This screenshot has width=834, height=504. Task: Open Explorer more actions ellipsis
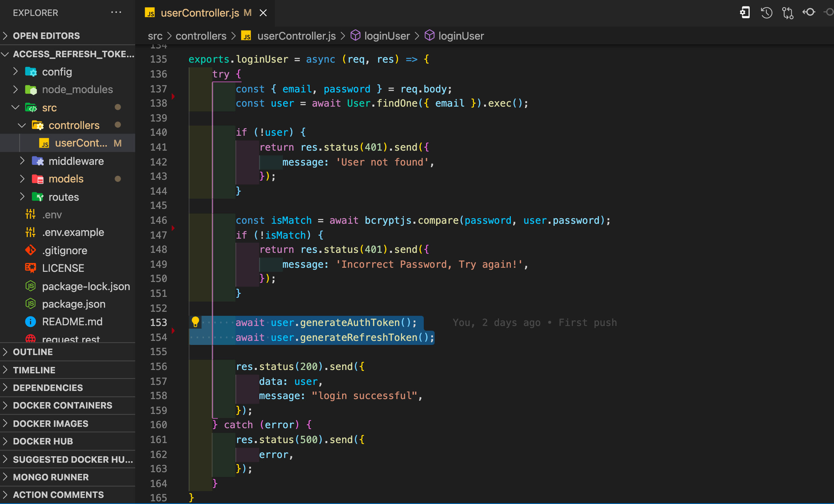click(116, 13)
